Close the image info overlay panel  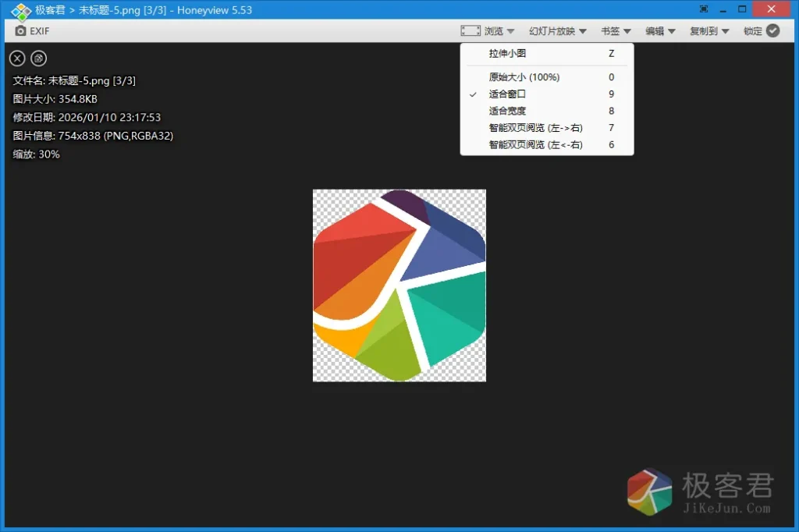(16, 58)
